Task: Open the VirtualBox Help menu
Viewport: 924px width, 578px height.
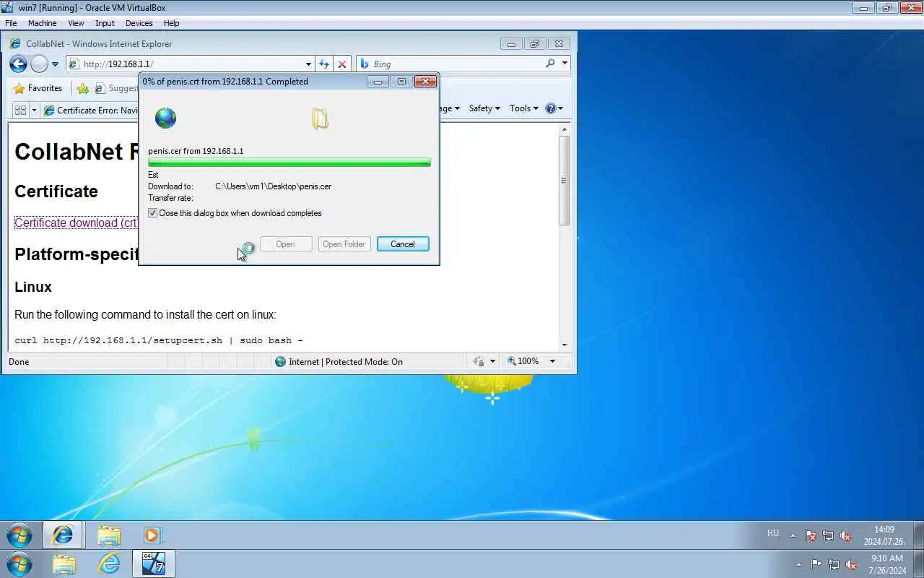Action: 171,23
